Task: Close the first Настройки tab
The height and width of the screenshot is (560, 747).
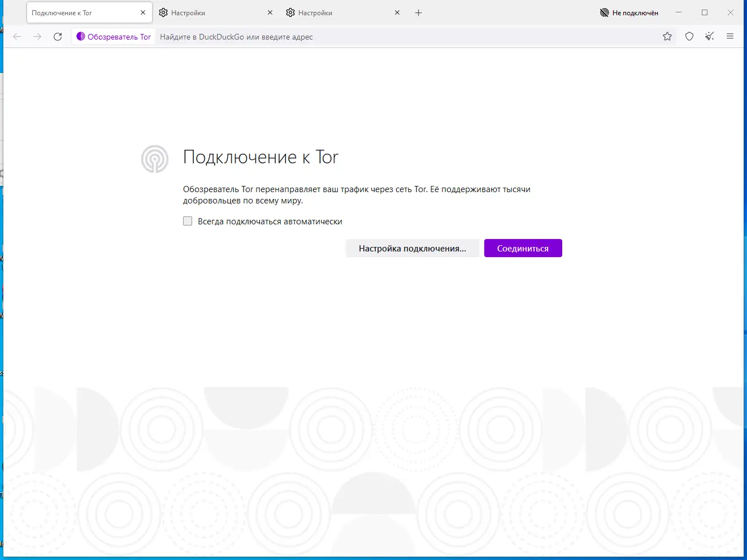Action: (270, 13)
